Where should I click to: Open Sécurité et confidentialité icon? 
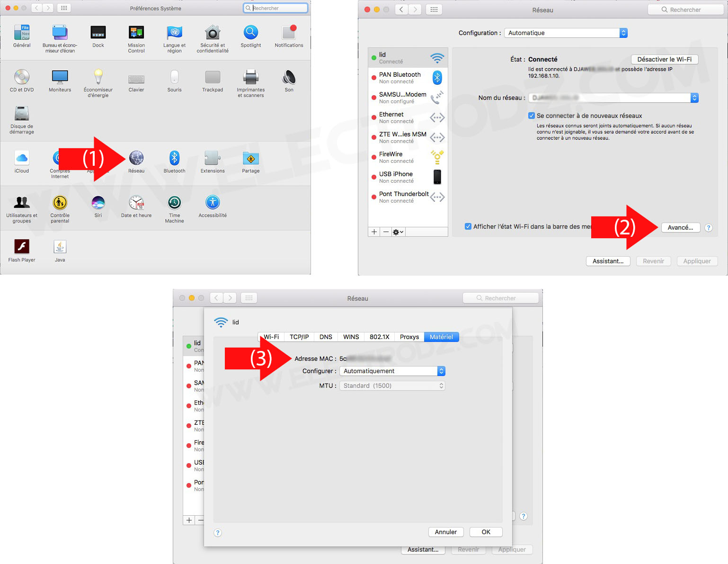tap(213, 33)
